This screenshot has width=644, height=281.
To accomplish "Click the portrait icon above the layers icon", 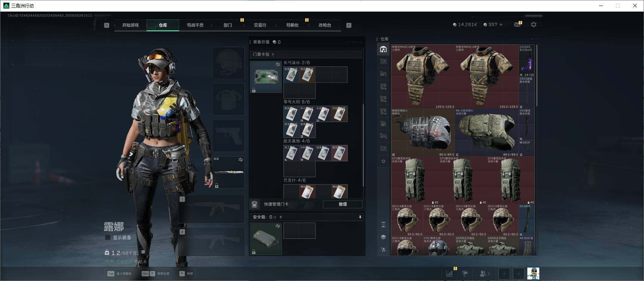I will tap(383, 225).
